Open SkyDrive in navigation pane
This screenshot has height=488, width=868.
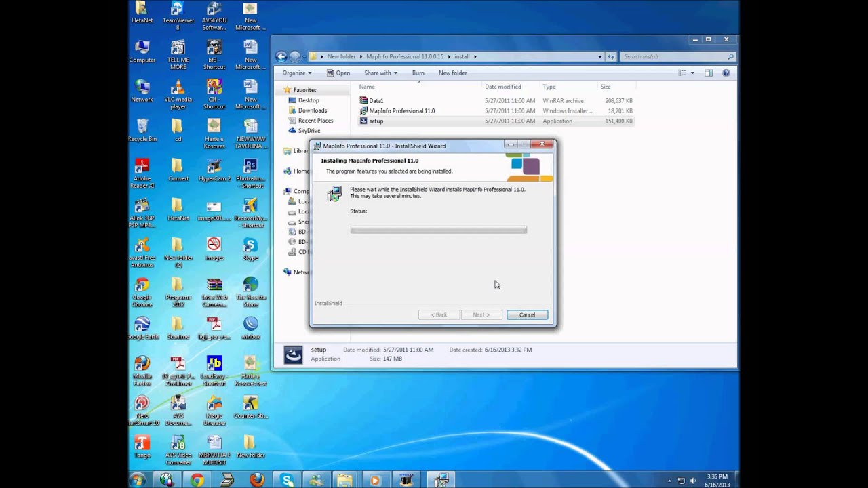point(309,131)
